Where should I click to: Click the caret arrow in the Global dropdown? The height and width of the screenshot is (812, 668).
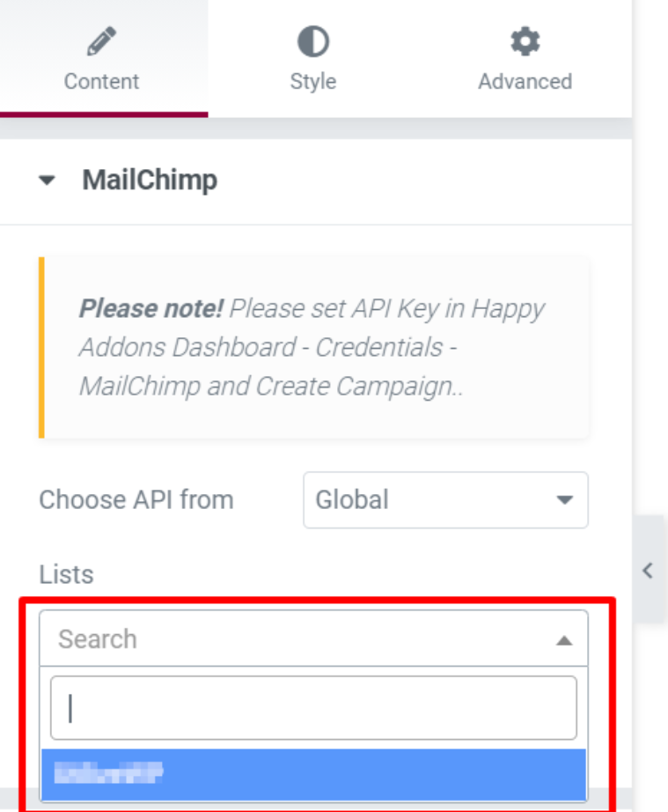coord(564,500)
